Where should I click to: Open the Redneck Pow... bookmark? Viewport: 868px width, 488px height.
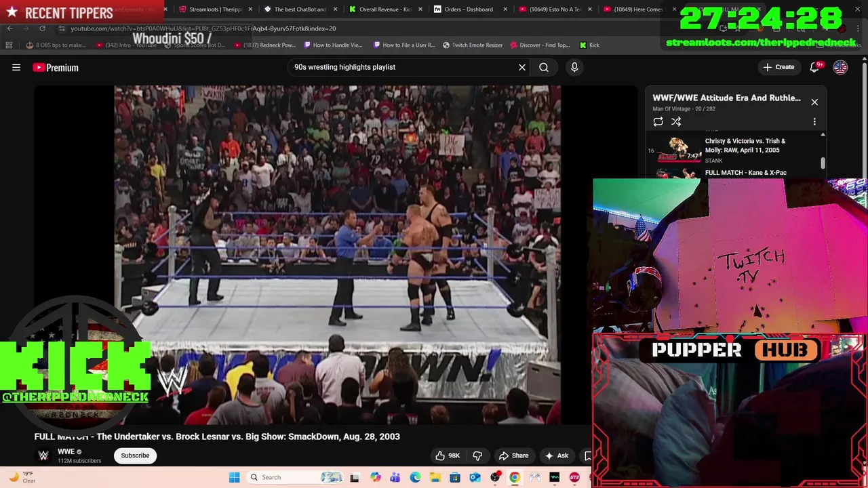[x=265, y=45]
